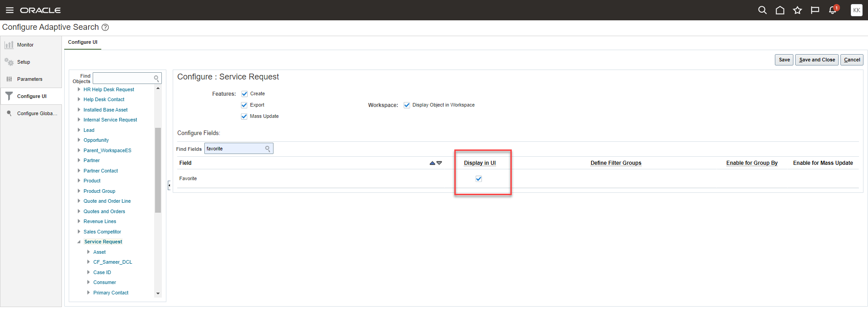Image resolution: width=868 pixels, height=317 pixels.
Task: Toggle Display Object in Workspace checkbox
Action: point(407,105)
